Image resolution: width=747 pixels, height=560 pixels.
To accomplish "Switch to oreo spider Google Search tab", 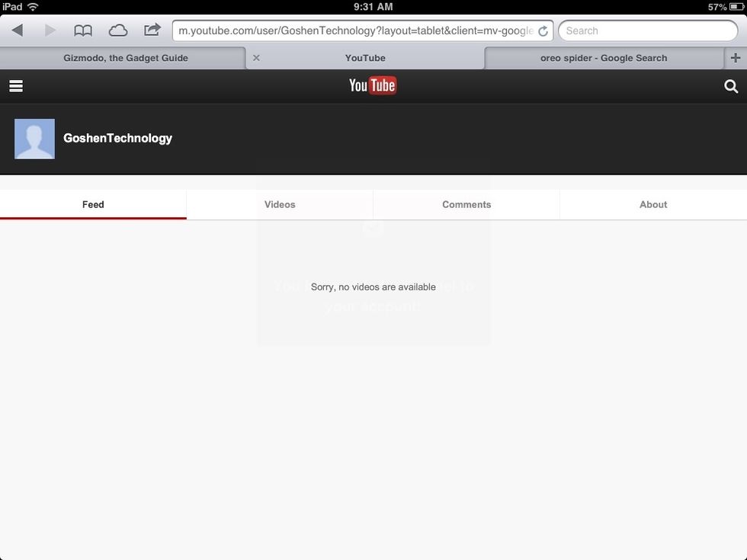I will tap(604, 58).
